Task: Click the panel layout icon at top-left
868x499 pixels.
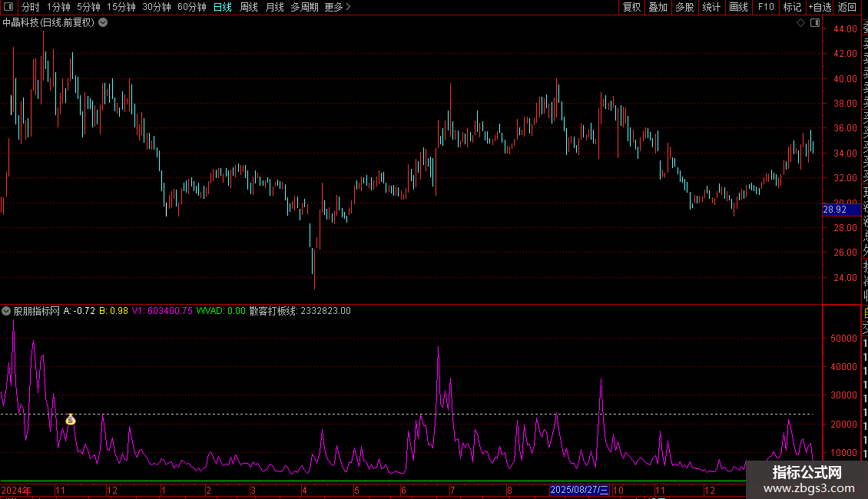Action: tap(8, 7)
